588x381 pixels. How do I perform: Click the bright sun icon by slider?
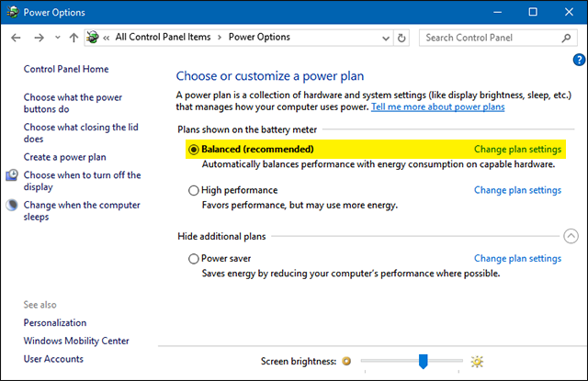click(476, 362)
